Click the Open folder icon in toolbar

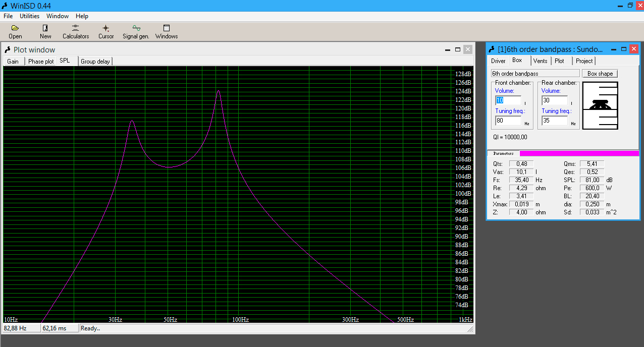tap(15, 28)
